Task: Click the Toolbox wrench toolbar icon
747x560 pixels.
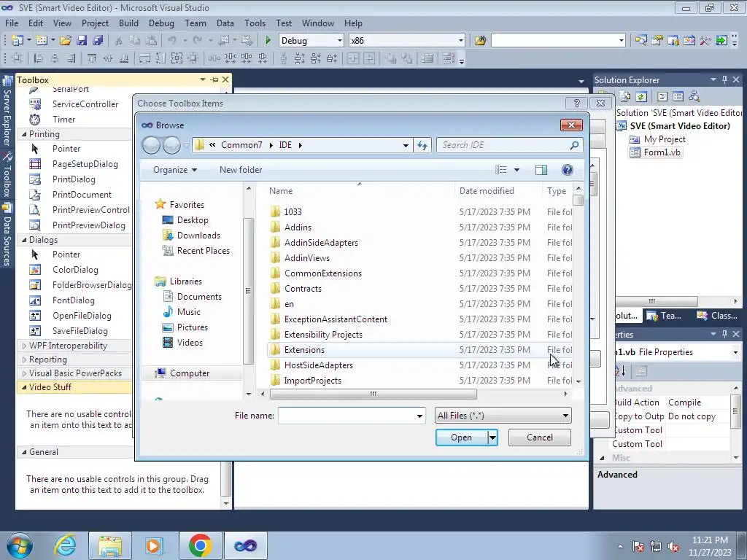Action: coord(705,41)
